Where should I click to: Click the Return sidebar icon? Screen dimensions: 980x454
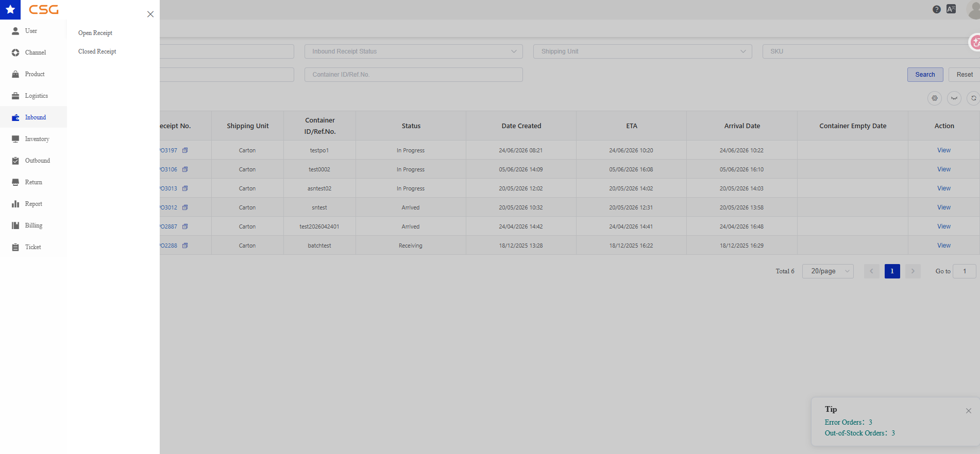(x=15, y=182)
